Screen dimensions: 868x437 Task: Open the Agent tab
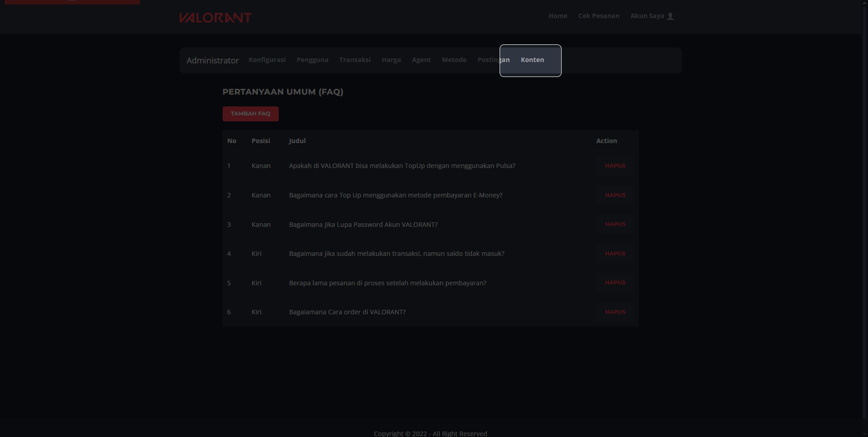[421, 60]
